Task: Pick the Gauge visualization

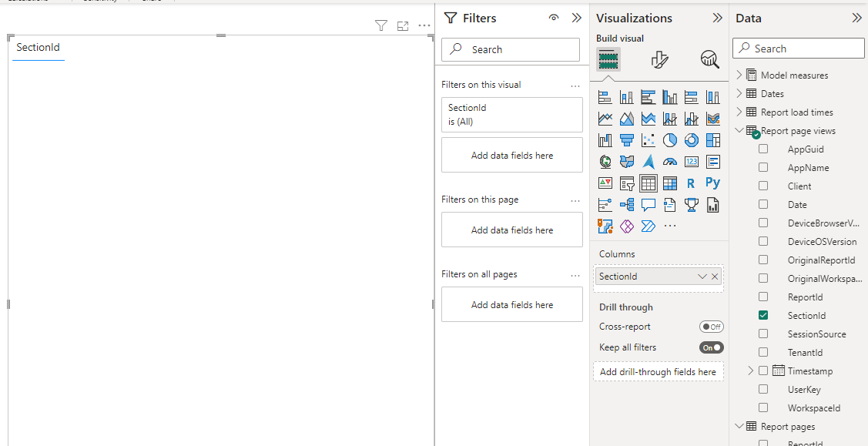Action: (670, 162)
